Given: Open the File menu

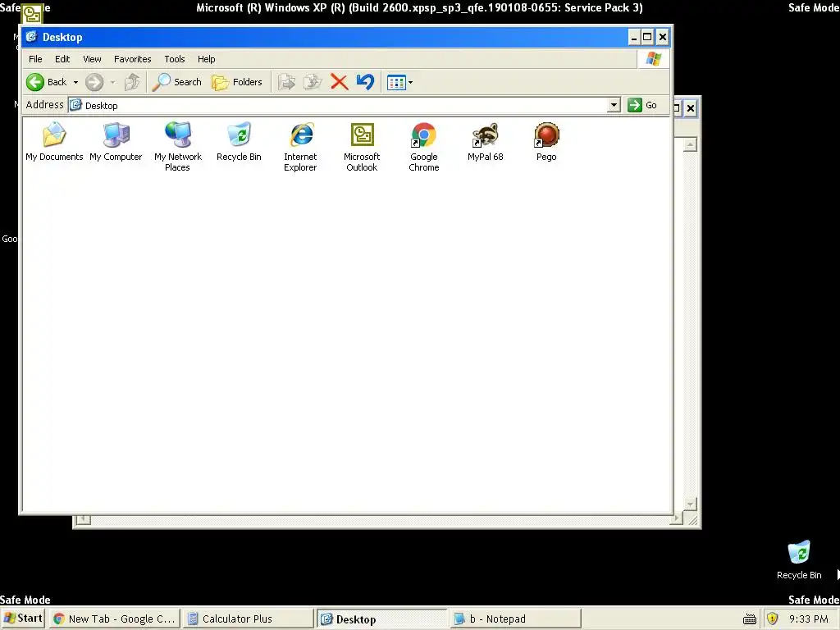Looking at the screenshot, I should (35, 59).
